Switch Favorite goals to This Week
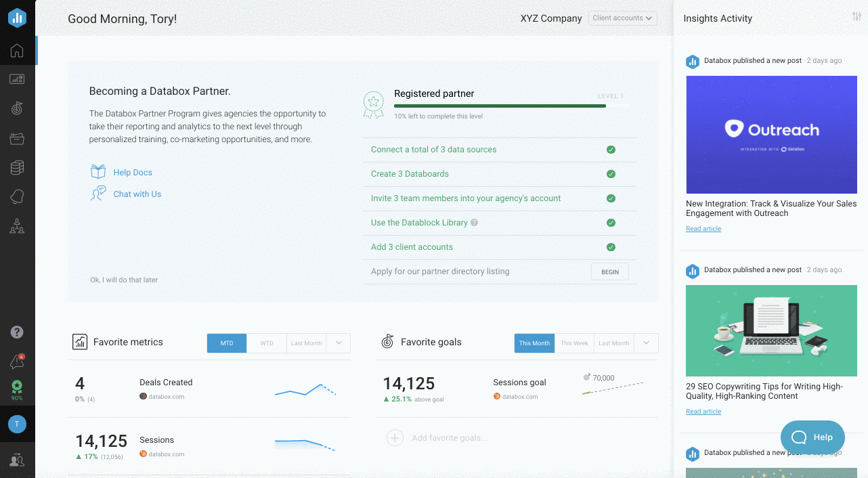The image size is (868, 478). point(574,343)
